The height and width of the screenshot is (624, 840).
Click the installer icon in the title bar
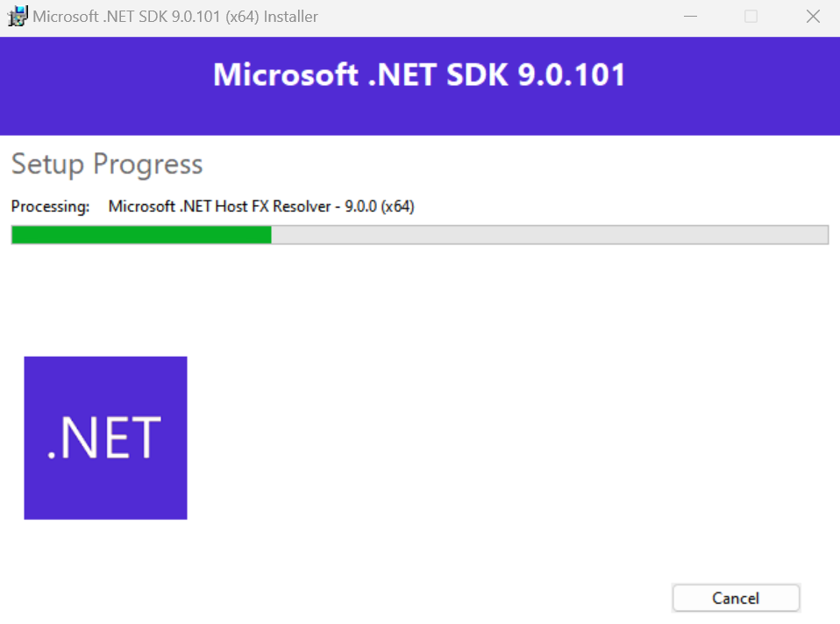pyautogui.click(x=18, y=17)
